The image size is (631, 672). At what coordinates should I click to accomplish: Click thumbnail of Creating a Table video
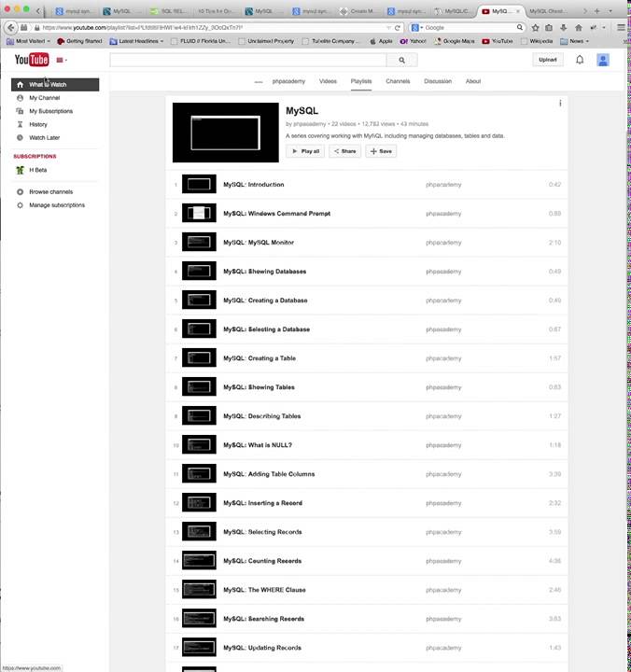coord(200,357)
